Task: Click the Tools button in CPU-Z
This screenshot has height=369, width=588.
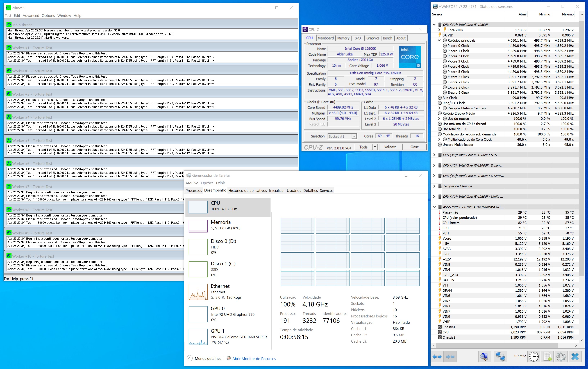Action: pos(363,147)
